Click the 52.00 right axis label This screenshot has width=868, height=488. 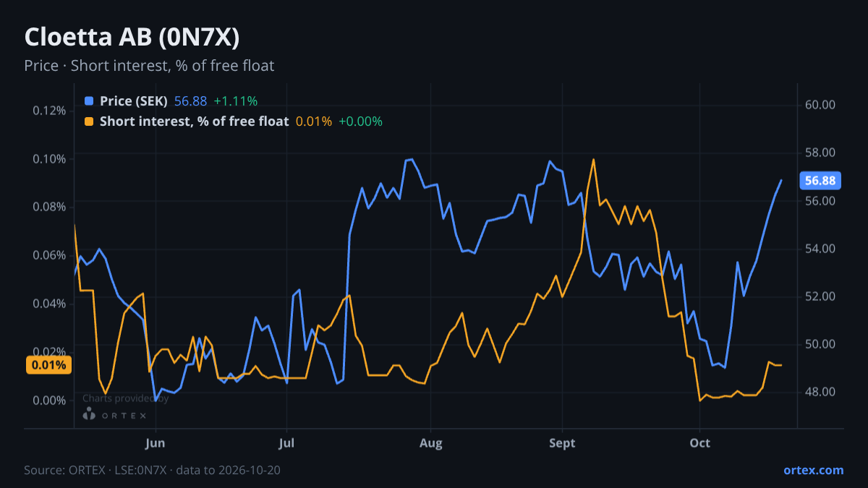coord(820,296)
